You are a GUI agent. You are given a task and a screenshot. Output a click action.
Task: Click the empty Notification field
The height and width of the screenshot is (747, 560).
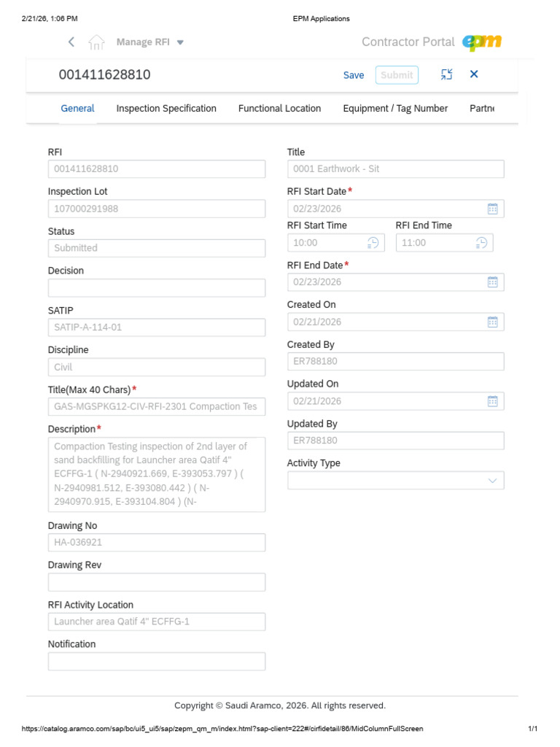(x=157, y=661)
